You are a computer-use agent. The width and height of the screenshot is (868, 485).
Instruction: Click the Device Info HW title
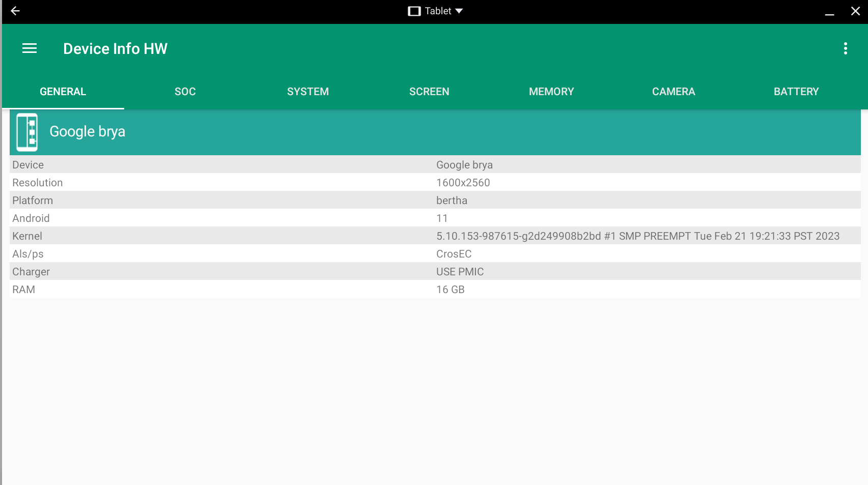[x=116, y=49]
